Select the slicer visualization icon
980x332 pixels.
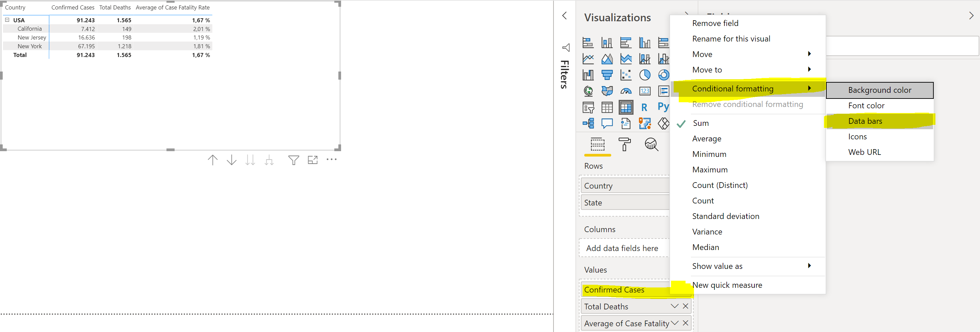588,107
